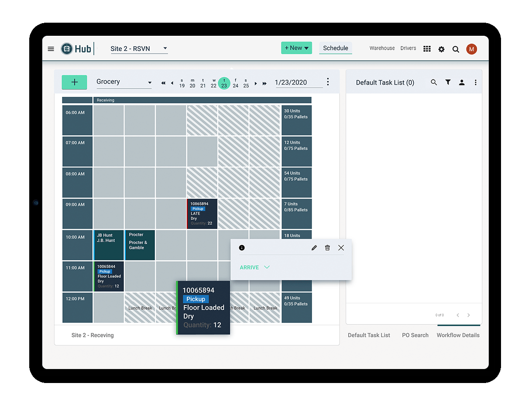Select Saturday 25 in date strip
The image size is (532, 407).
[246, 83]
